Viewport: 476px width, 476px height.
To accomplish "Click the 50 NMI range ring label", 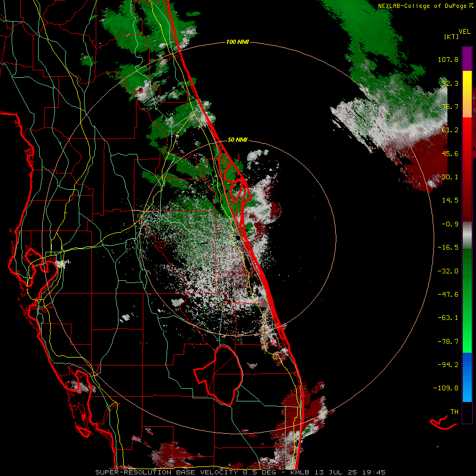I will click(x=237, y=140).
